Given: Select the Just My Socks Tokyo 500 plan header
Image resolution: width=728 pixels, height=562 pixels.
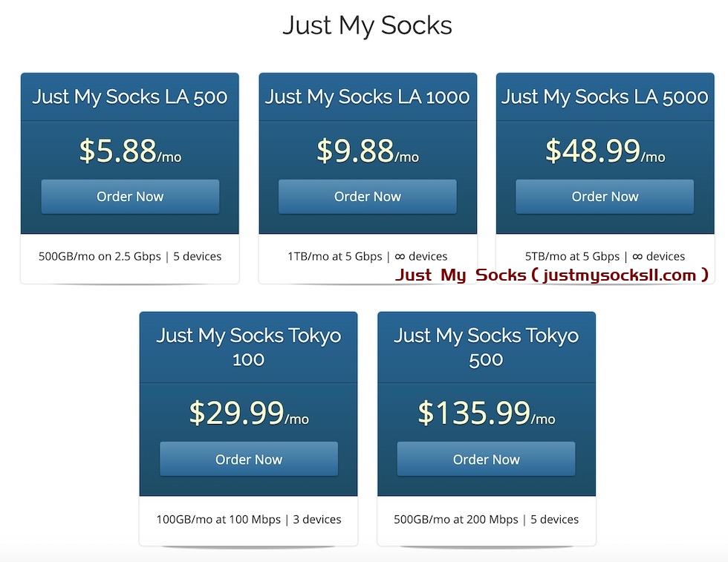Looking at the screenshot, I should pyautogui.click(x=486, y=347).
